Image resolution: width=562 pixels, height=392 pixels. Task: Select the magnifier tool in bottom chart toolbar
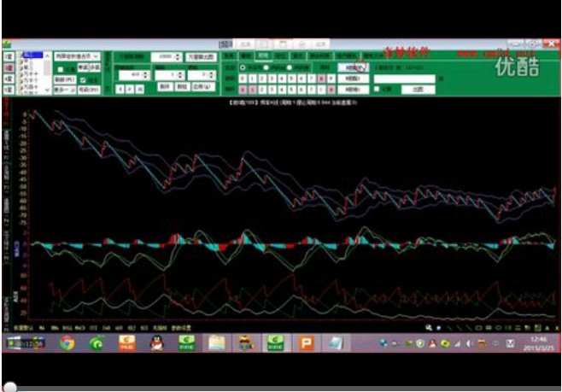point(429,327)
